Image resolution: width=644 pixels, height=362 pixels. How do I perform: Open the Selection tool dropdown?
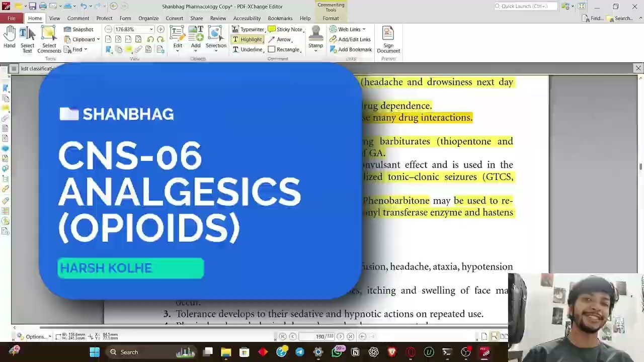tap(216, 38)
